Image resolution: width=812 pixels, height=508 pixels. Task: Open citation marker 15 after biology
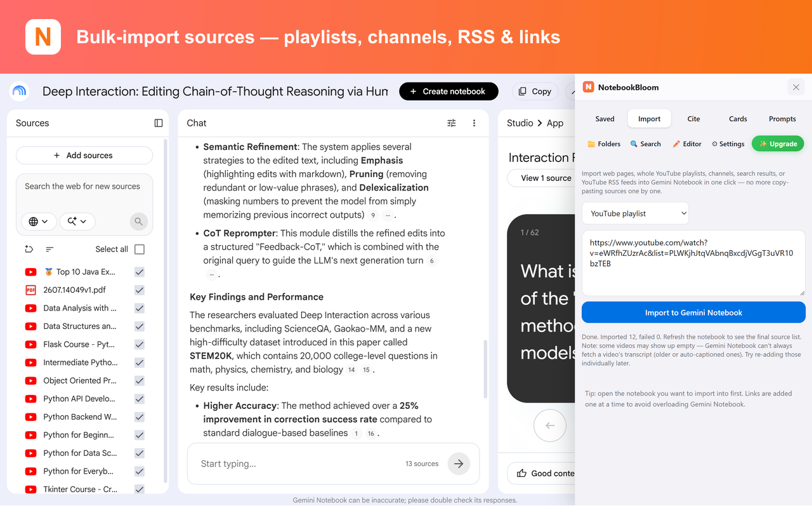click(x=366, y=370)
